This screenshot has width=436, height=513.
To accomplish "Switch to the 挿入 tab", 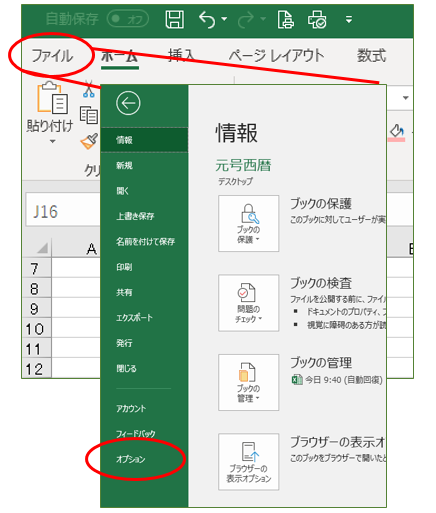I will [x=181, y=55].
